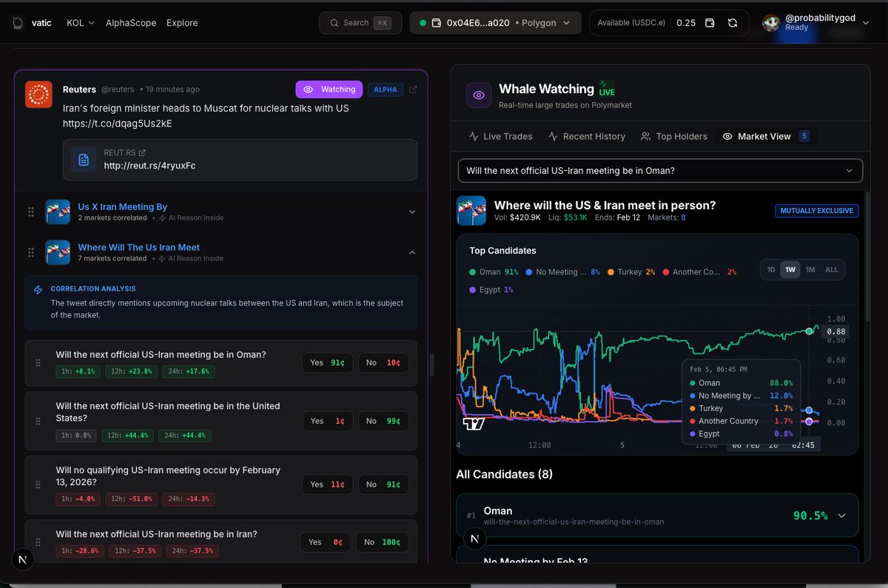
Task: Toggle the Oman series in chart legend
Action: (494, 272)
